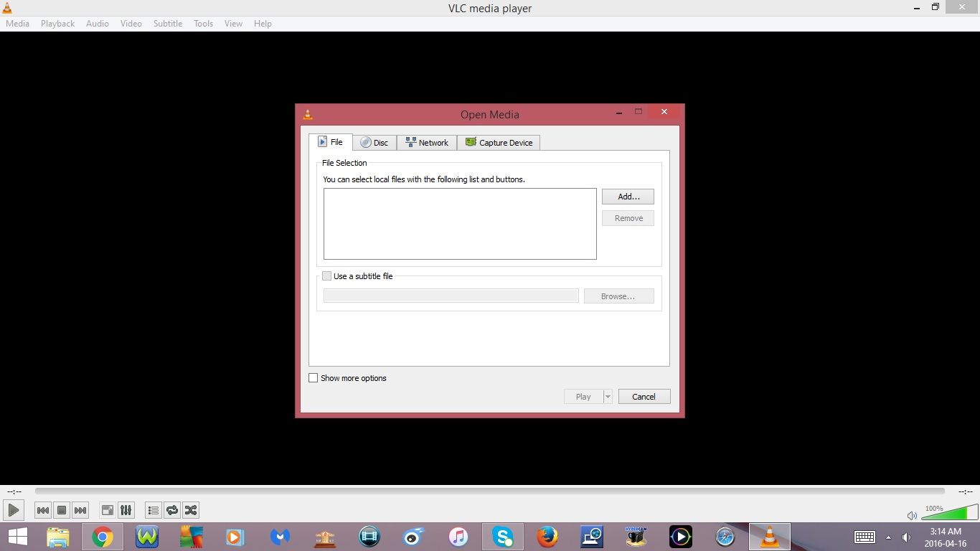Start playback with the Play arrow
The width and height of the screenshot is (980, 551).
tap(13, 509)
